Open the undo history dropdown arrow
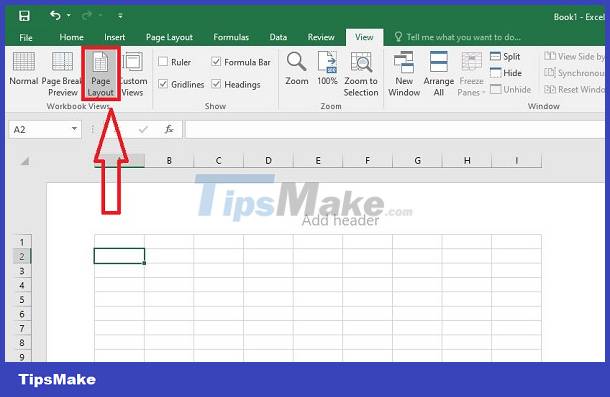 [x=69, y=16]
